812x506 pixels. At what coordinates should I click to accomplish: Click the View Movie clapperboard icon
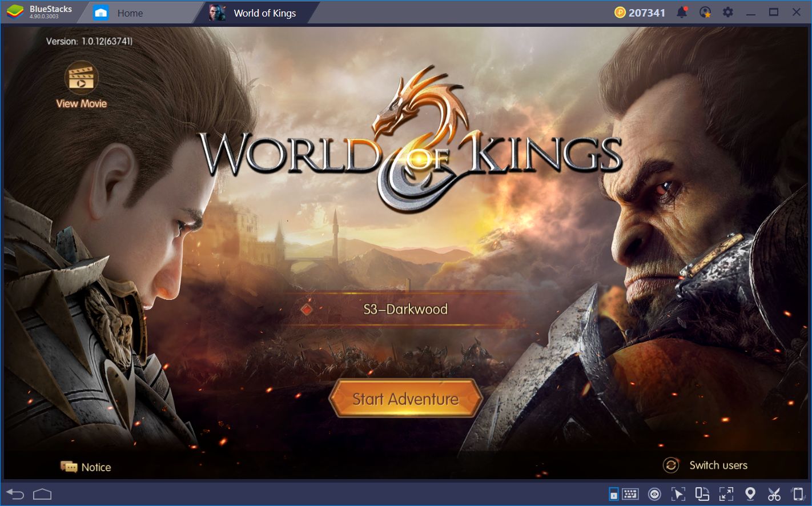(82, 79)
